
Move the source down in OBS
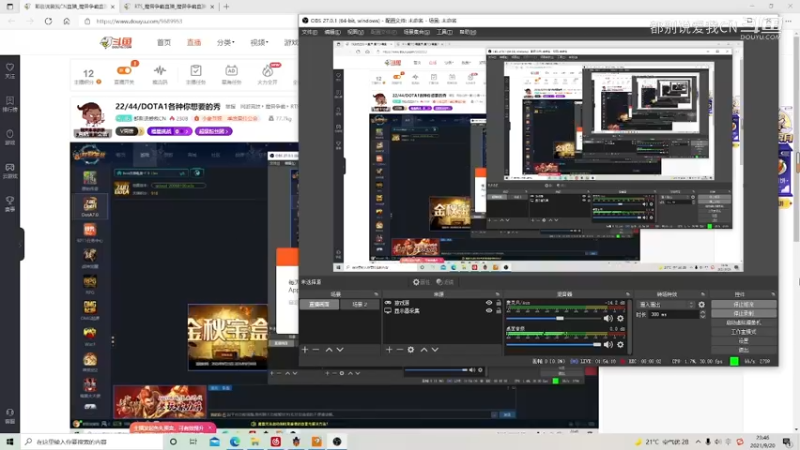click(435, 349)
